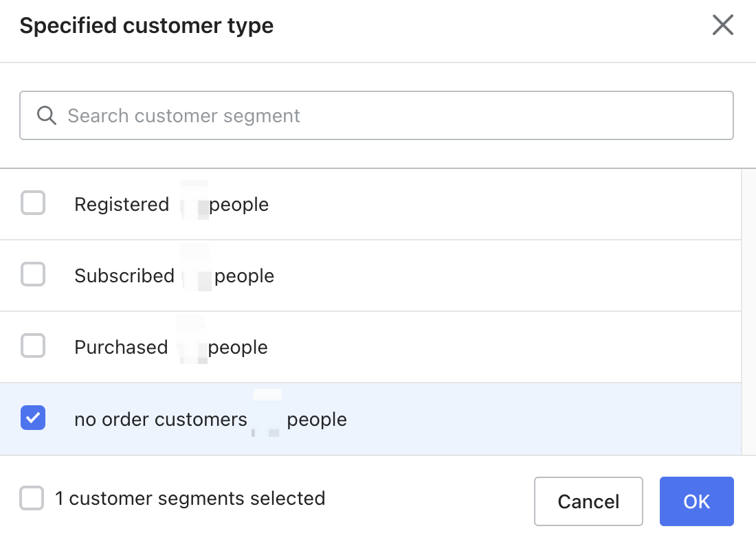756x533 pixels.
Task: Enable the Subscribed segment checkbox
Action: pos(33,275)
